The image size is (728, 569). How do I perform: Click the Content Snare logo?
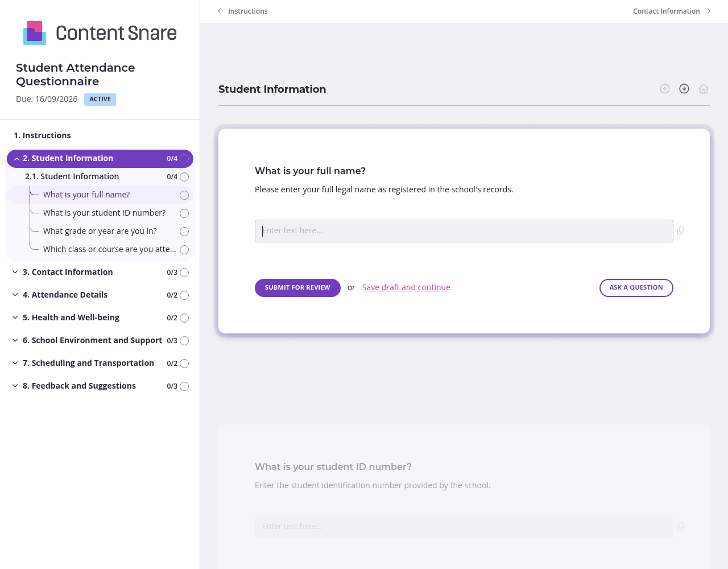tap(100, 33)
